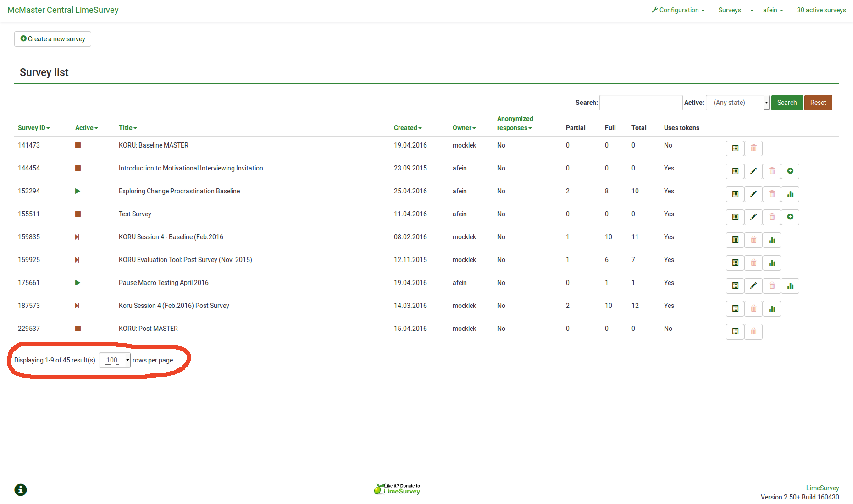
Task: Edit the Pause Macro Testing April 2016 survey
Action: (x=753, y=286)
